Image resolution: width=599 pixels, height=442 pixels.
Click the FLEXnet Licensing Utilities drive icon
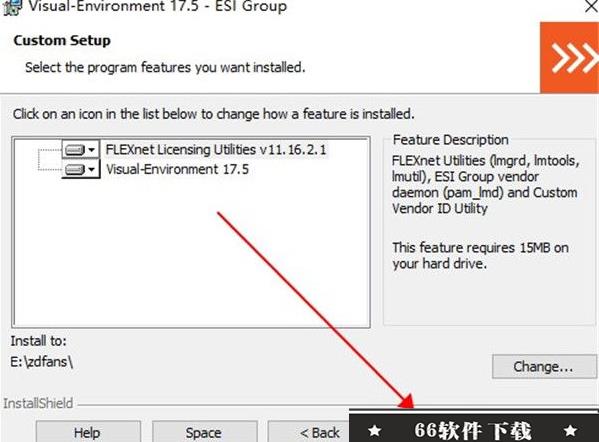[x=74, y=149]
